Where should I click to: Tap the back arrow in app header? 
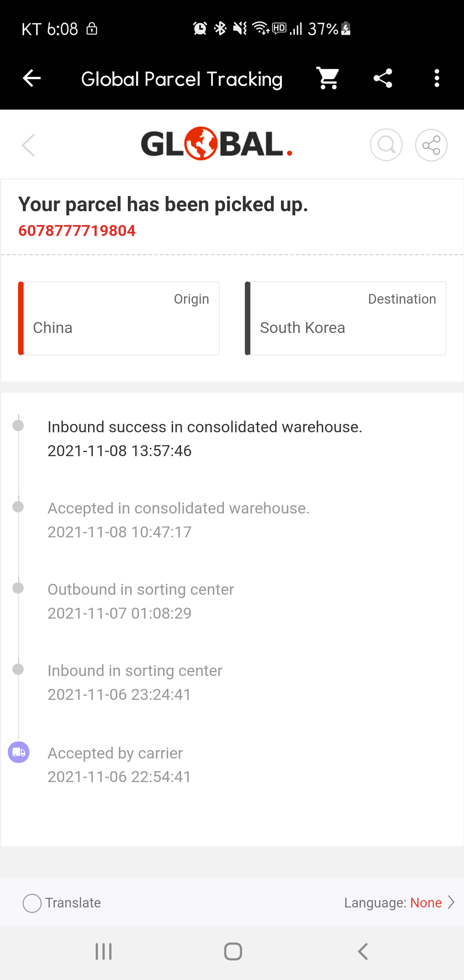tap(32, 78)
